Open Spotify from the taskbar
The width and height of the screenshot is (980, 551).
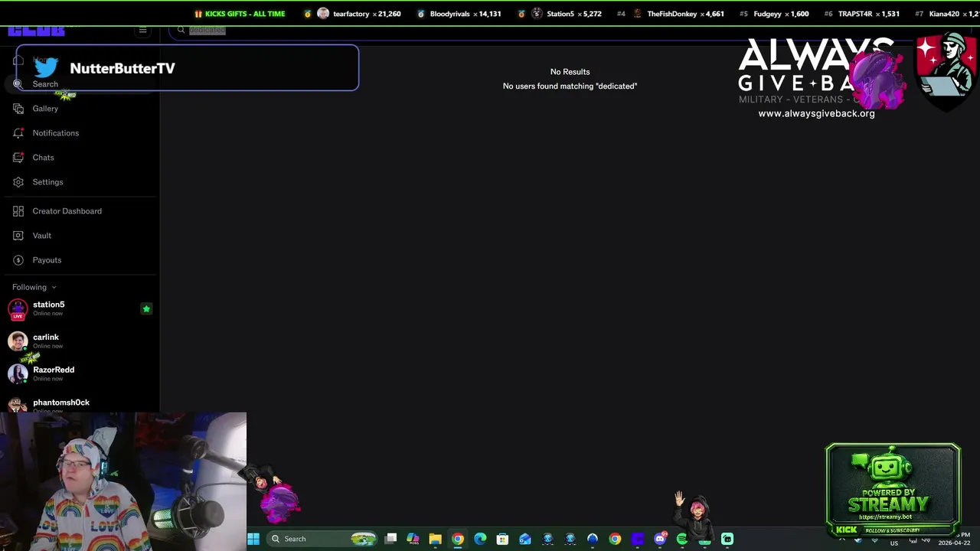point(682,539)
